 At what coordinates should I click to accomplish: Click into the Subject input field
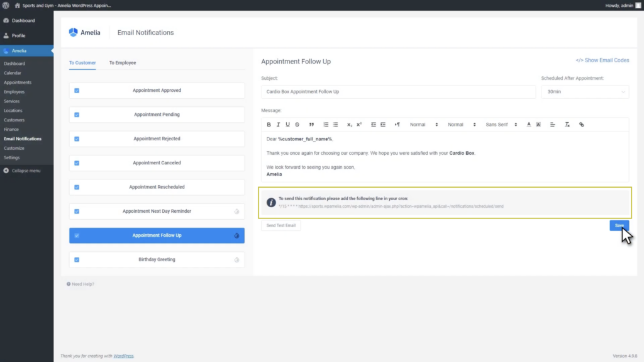398,92
